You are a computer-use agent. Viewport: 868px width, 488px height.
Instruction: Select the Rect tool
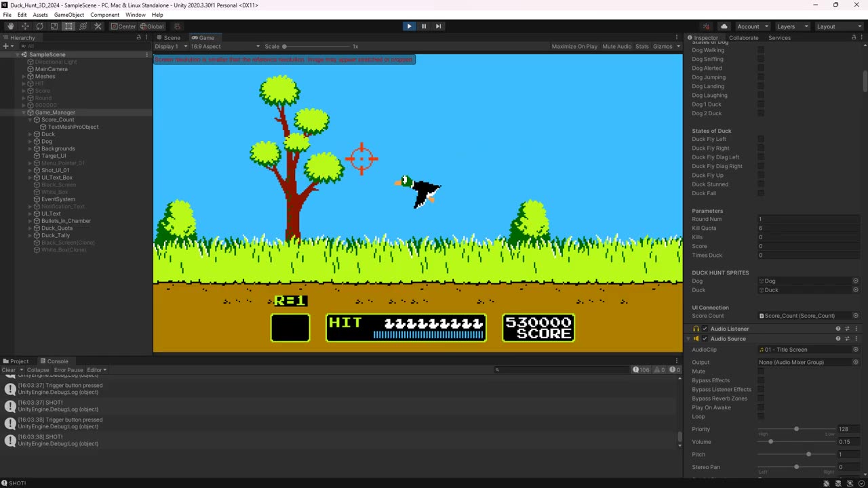tap(68, 26)
